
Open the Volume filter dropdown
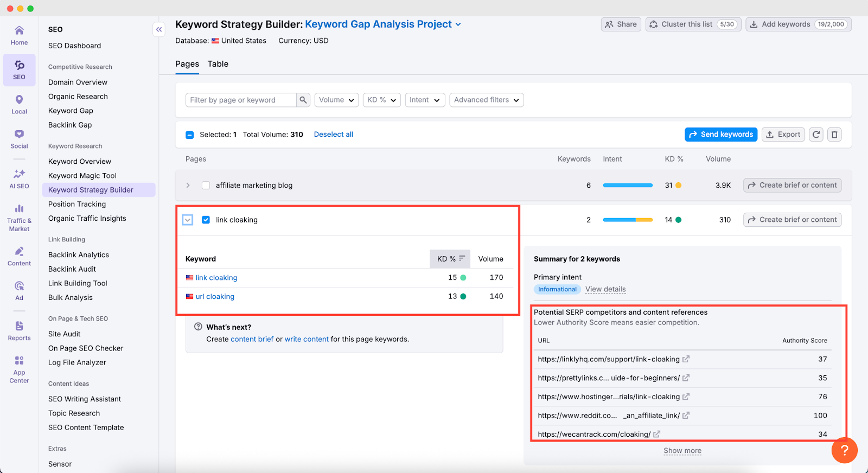click(336, 100)
